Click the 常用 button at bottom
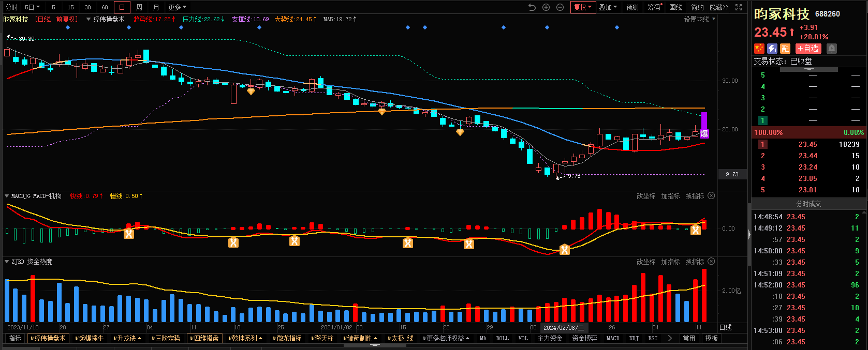The width and height of the screenshot is (868, 350). (689, 338)
